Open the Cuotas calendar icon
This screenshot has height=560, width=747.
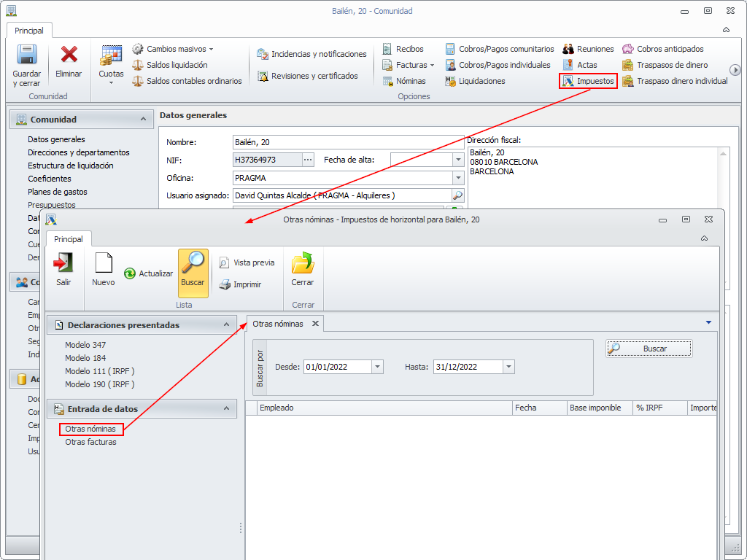pyautogui.click(x=111, y=55)
